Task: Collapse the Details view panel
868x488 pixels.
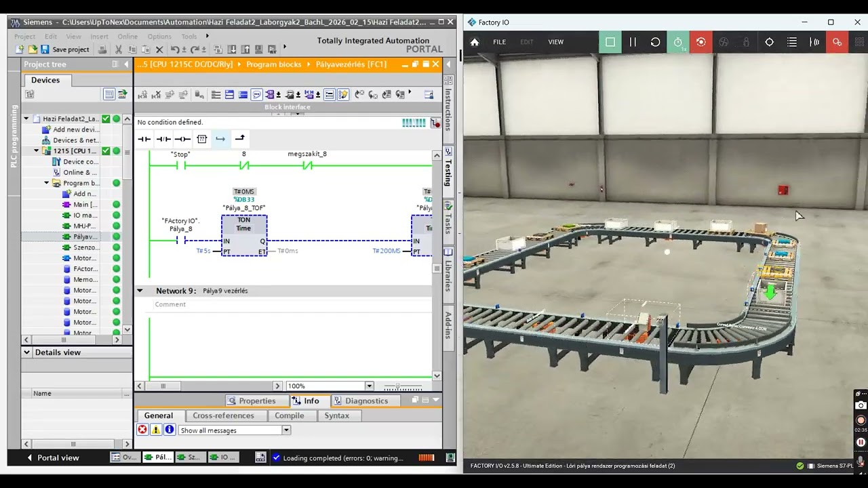Action: pyautogui.click(x=26, y=352)
